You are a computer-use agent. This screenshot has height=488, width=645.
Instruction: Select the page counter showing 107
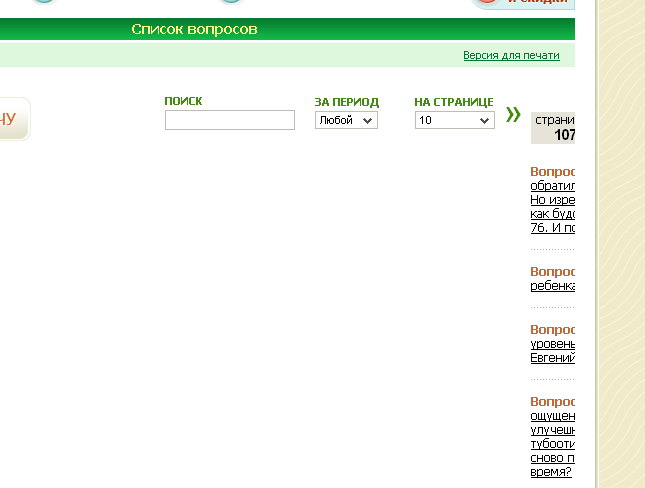(553, 128)
